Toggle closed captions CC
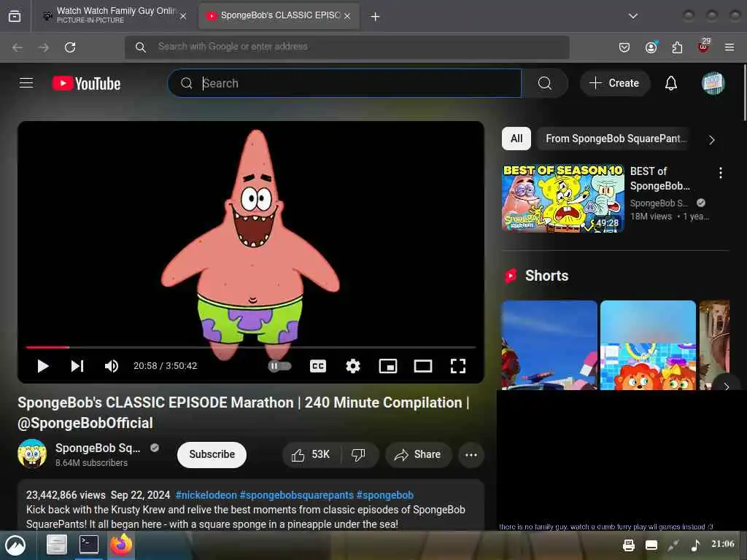 [x=318, y=366]
